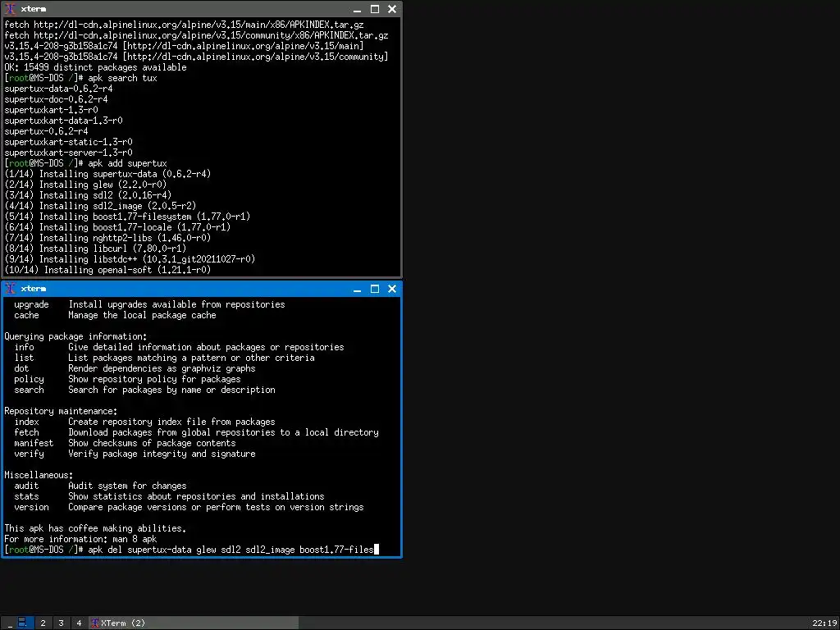Click the 'supertuxkart-static-1.3-r0' line
This screenshot has height=630, width=840.
pyautogui.click(x=68, y=142)
